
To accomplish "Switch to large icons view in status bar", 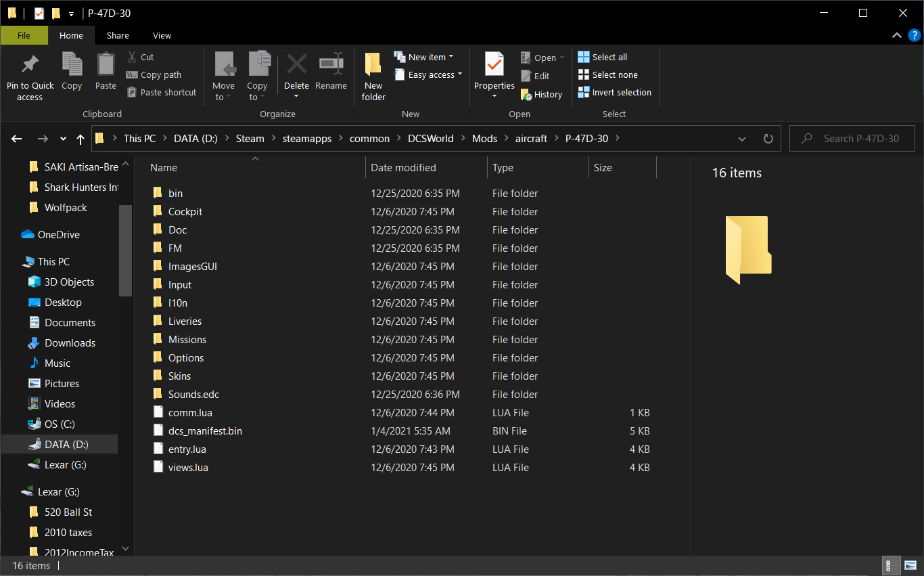I will coord(910,566).
